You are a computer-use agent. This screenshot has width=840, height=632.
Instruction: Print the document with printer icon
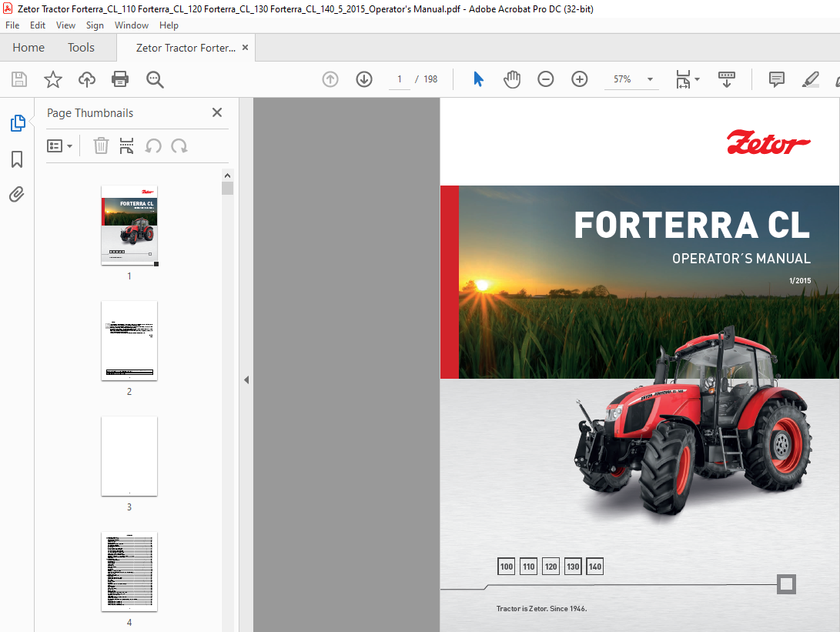pyautogui.click(x=120, y=79)
